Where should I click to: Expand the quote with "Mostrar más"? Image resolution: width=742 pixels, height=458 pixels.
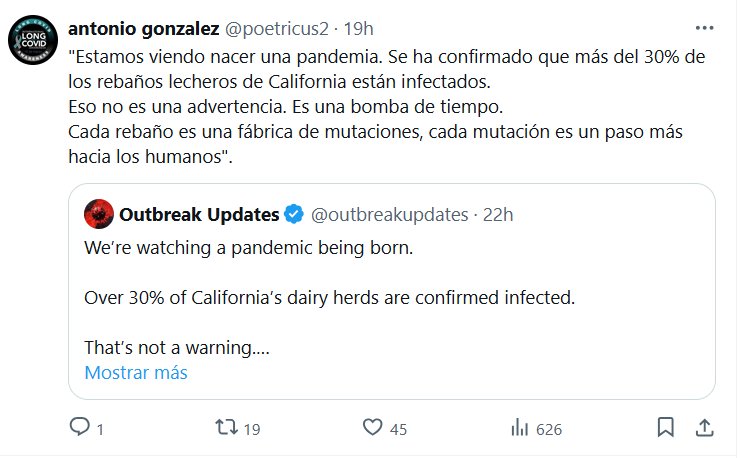pos(136,373)
